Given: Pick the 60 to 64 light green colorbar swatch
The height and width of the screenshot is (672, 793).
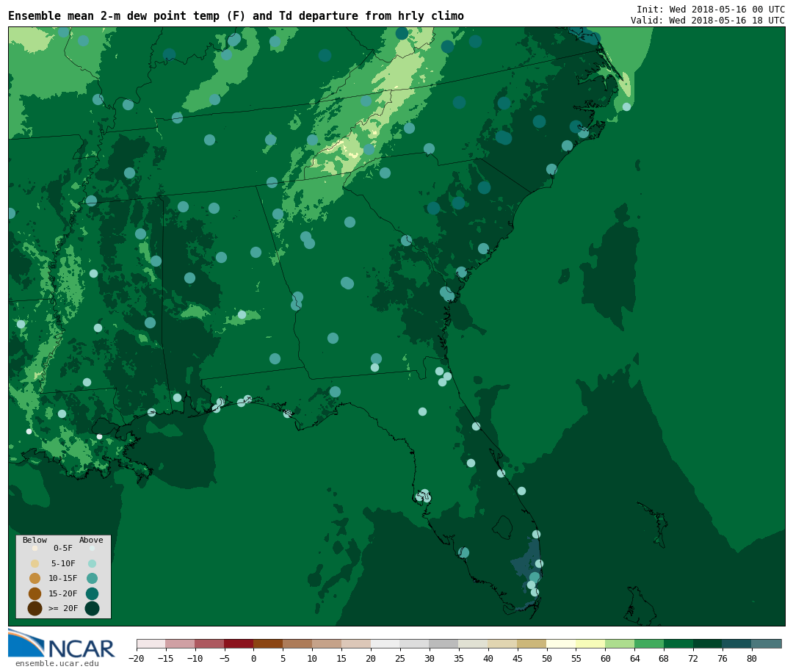Looking at the screenshot, I should click(x=620, y=643).
